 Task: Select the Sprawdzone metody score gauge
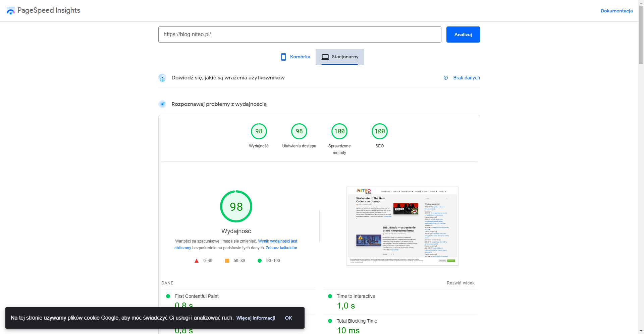pyautogui.click(x=339, y=131)
